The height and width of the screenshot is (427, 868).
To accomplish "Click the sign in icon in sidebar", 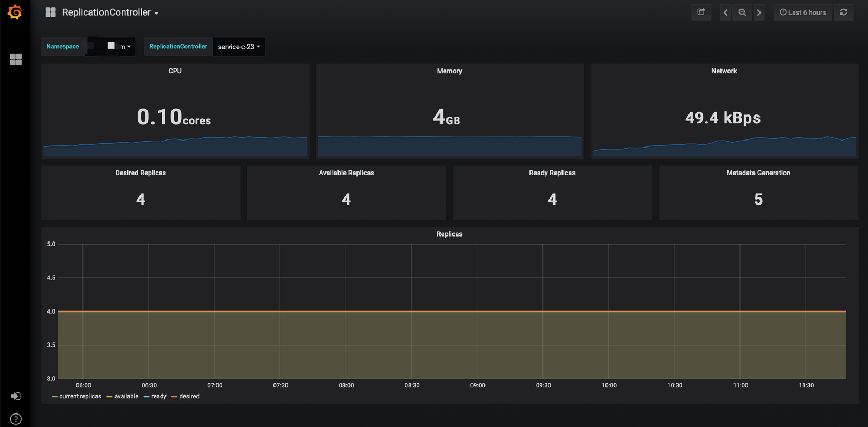I will pyautogui.click(x=16, y=396).
